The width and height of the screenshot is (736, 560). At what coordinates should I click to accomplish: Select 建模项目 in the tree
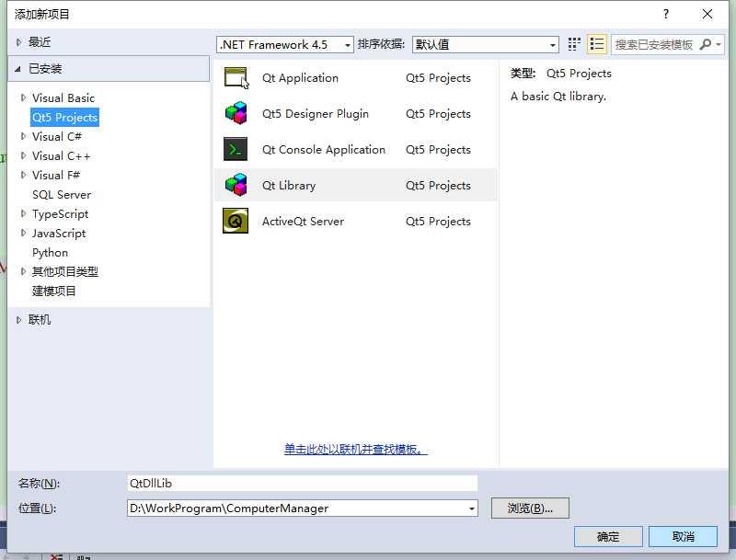click(53, 291)
